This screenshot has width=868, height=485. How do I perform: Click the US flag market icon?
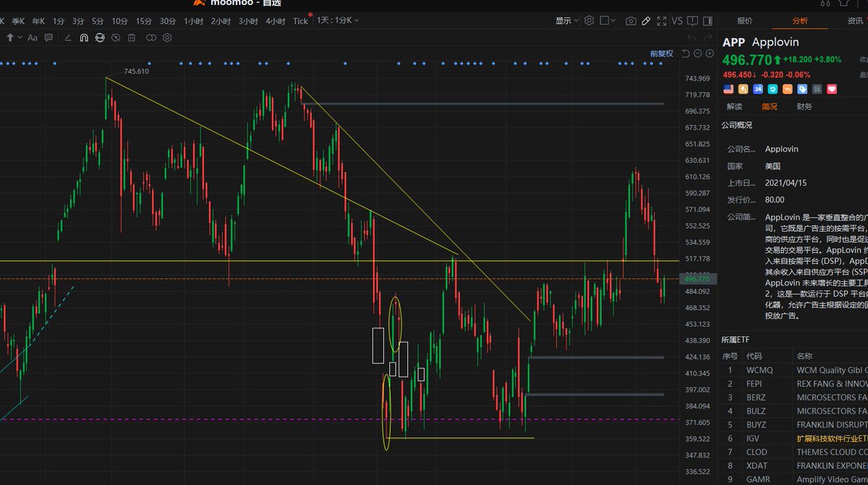(728, 89)
